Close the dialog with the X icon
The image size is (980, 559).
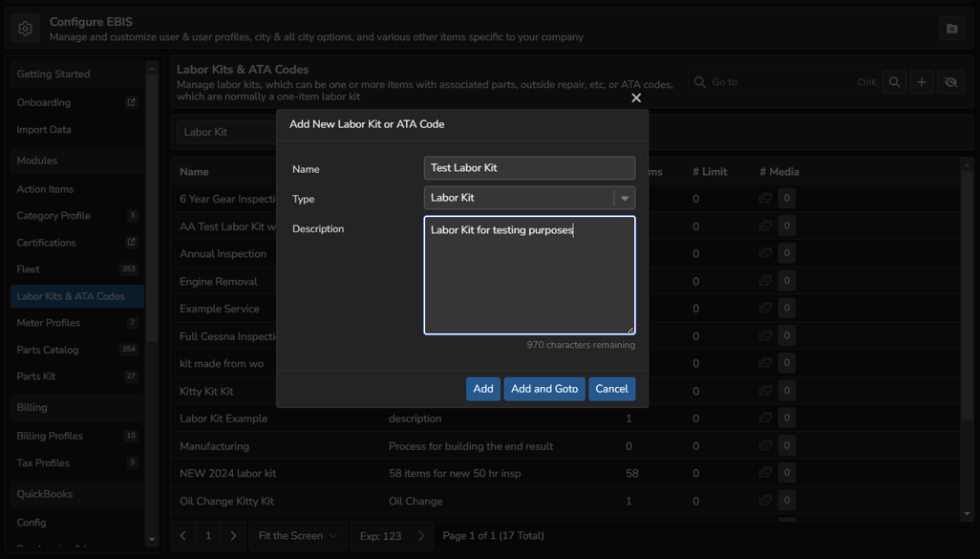636,98
